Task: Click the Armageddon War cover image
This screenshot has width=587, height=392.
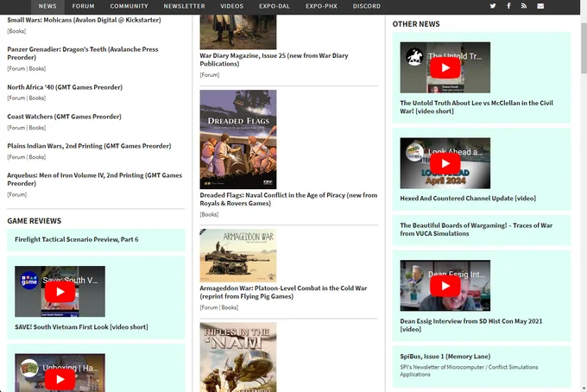Action: coord(238,256)
